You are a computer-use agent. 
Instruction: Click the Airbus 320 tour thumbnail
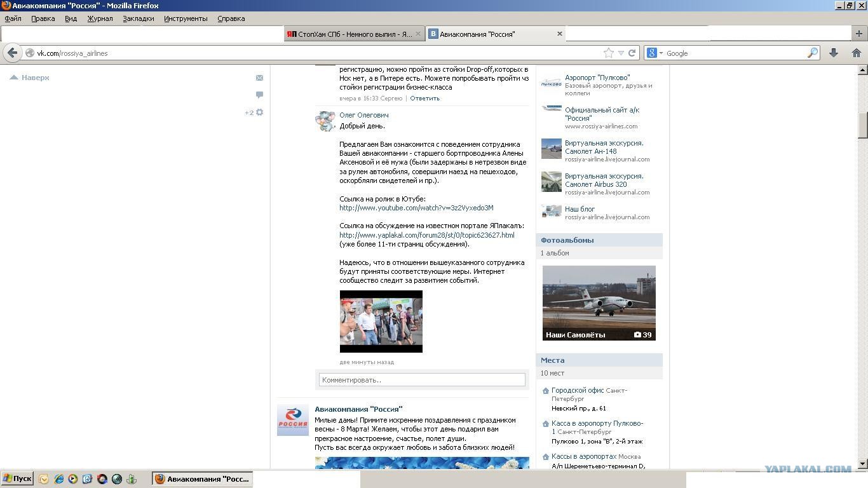tap(551, 182)
